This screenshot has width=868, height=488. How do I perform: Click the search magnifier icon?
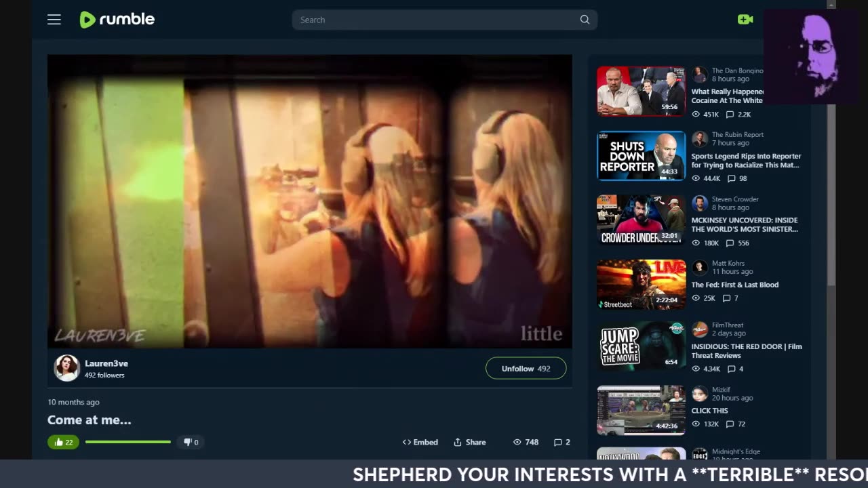click(585, 20)
